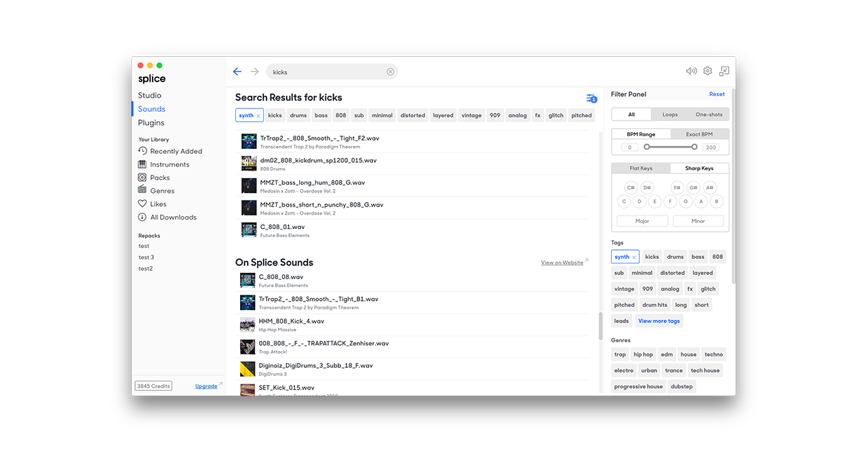The height and width of the screenshot is (456, 868).
Task: Select the progressive house genre
Action: coord(639,387)
